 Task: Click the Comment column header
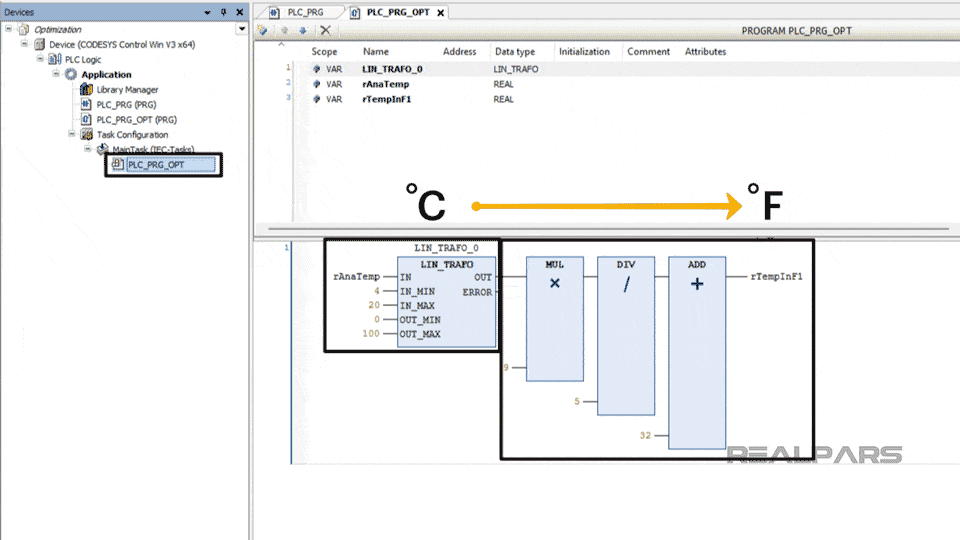pos(648,51)
